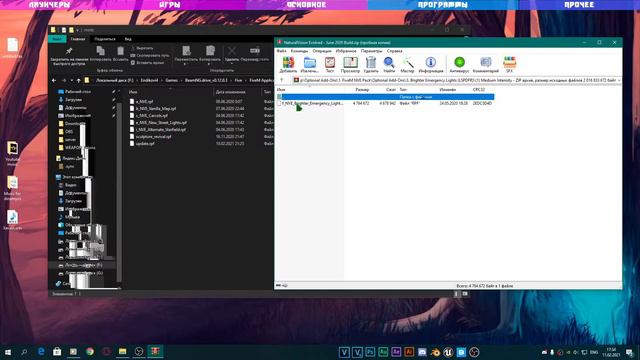Click the Вставить paste icon in Explorer ribbon
Image resolution: width=640 pixels, height=360 pixels.
(120, 51)
